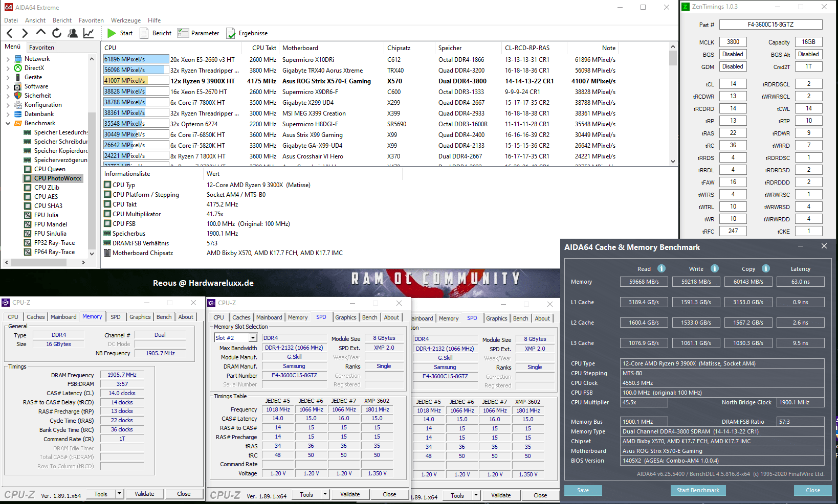Select the FPU Julia benchmark icon
Screen dimensions: 838x504
[x=28, y=215]
